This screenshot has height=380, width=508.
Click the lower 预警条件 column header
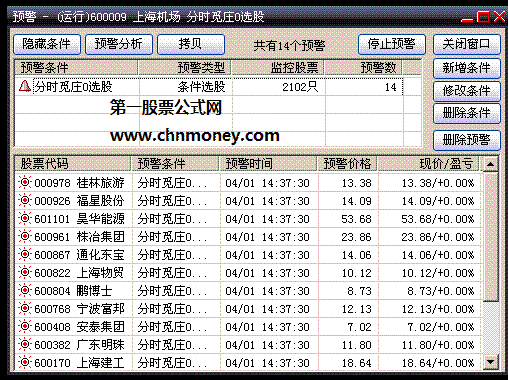point(175,164)
